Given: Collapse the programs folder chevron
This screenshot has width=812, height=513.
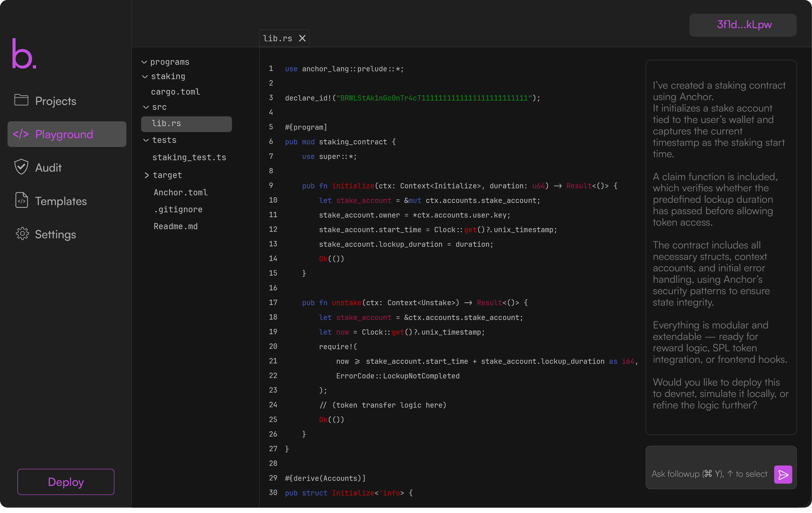Looking at the screenshot, I should click(144, 62).
